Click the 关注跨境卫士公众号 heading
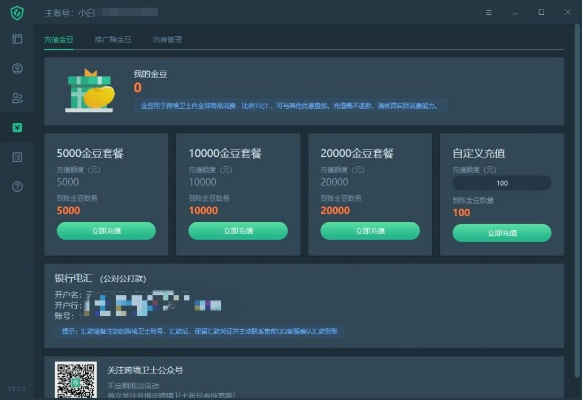 145,370
